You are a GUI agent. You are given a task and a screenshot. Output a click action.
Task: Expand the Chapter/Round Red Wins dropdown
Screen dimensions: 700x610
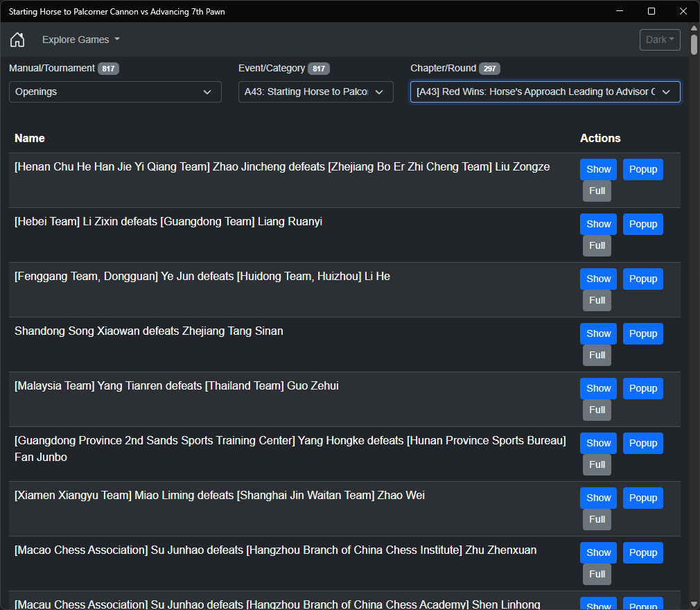[x=545, y=92]
